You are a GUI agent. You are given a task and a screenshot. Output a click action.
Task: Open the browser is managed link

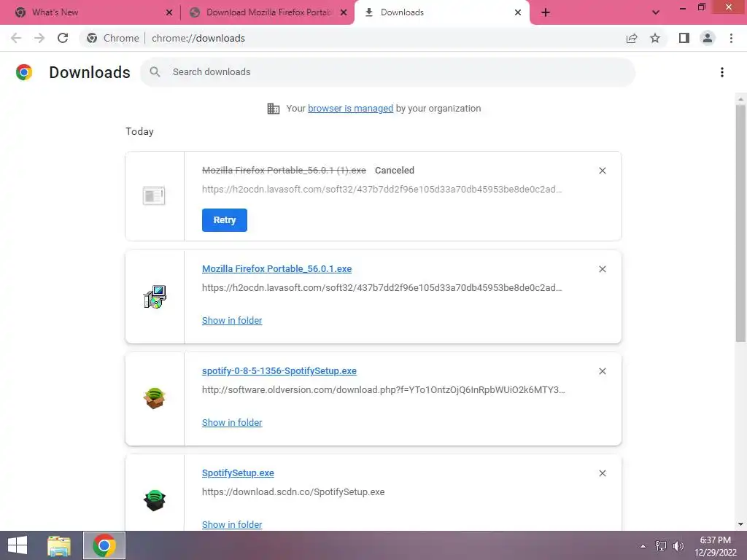point(350,109)
